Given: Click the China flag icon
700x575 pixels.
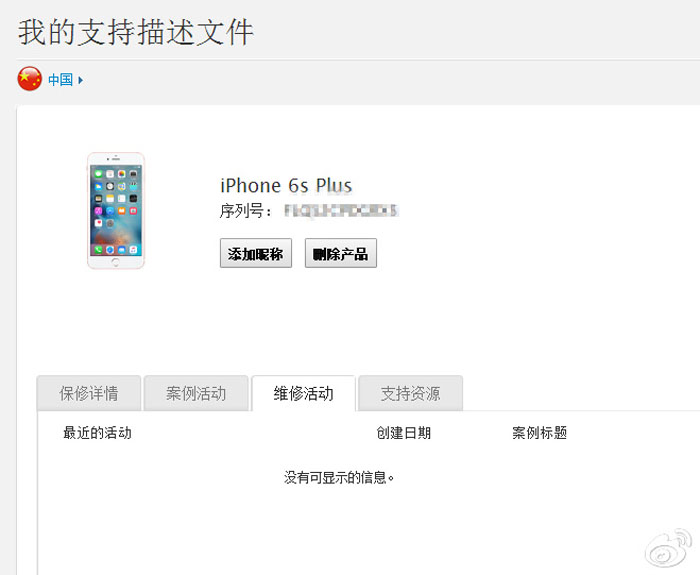Looking at the screenshot, I should [29, 79].
